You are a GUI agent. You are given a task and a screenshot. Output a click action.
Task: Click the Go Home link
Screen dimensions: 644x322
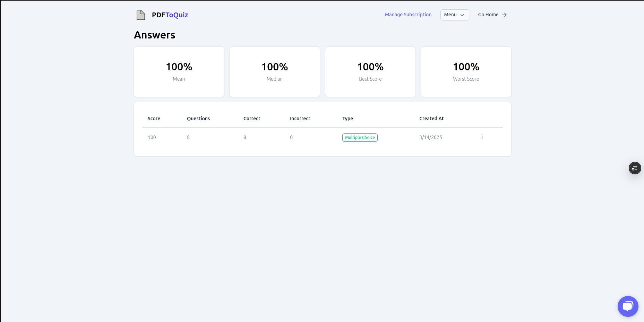tap(492, 15)
